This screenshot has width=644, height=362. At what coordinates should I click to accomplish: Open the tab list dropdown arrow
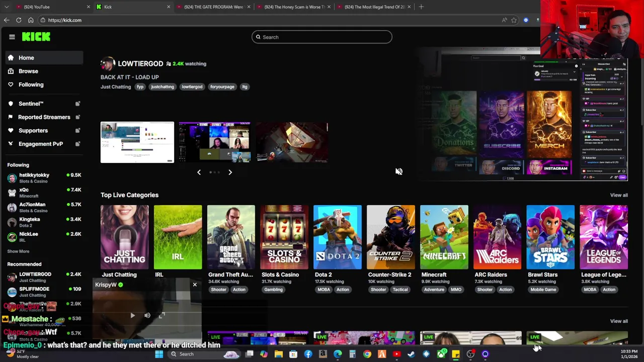(6, 7)
